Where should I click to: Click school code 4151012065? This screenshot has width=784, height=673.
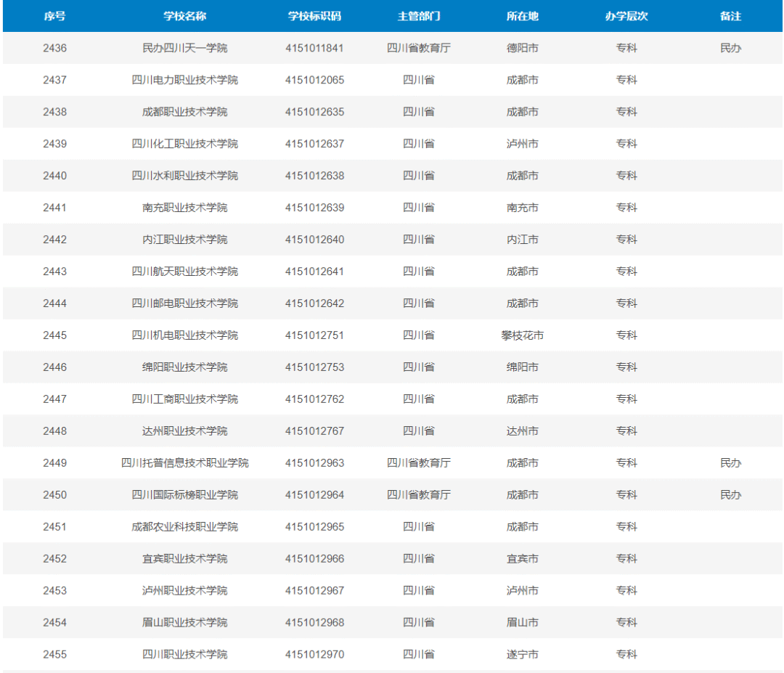coord(314,80)
